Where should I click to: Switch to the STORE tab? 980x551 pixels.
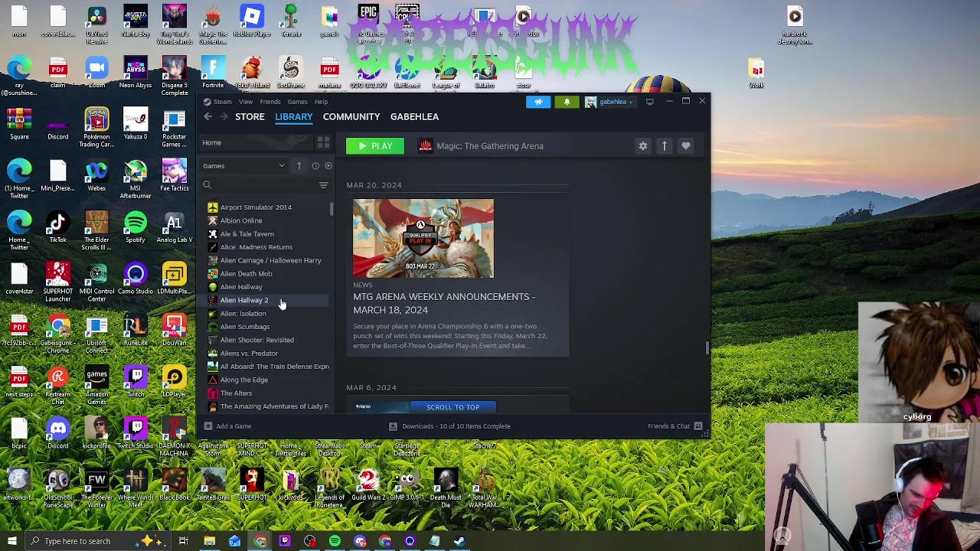[x=250, y=117]
